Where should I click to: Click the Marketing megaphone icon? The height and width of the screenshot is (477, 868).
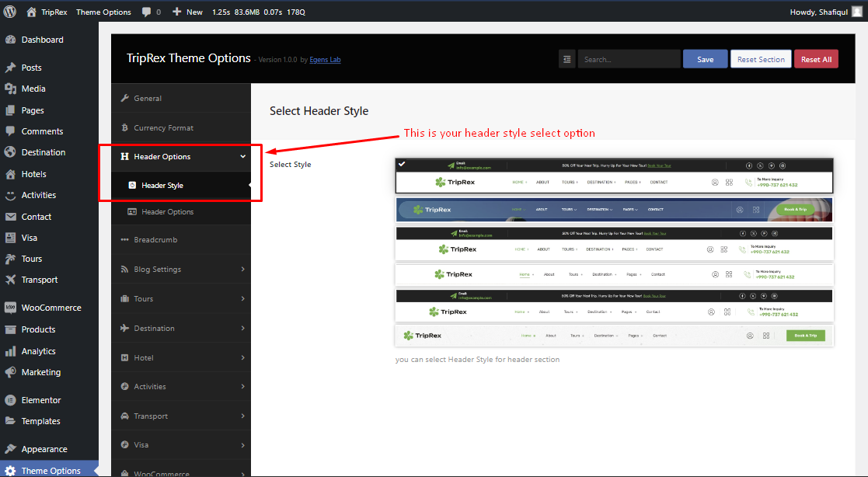pyautogui.click(x=10, y=372)
